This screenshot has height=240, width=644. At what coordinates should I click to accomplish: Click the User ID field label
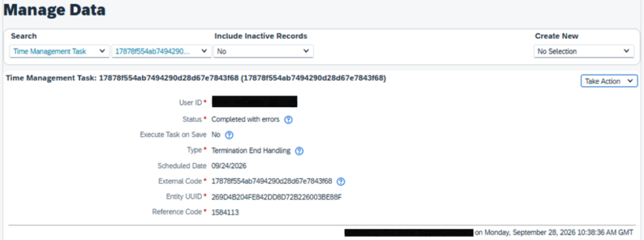pyautogui.click(x=191, y=102)
